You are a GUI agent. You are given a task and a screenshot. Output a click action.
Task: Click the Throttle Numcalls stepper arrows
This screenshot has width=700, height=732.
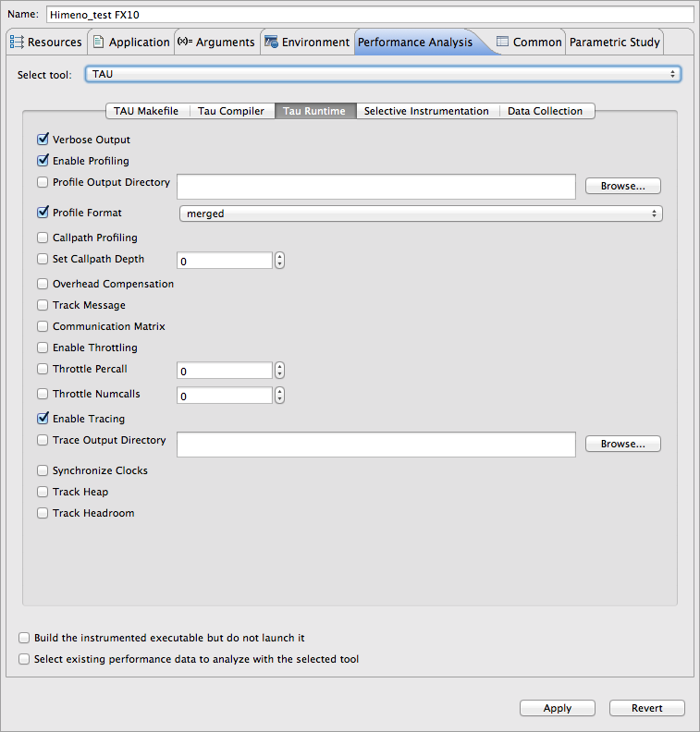tap(279, 396)
